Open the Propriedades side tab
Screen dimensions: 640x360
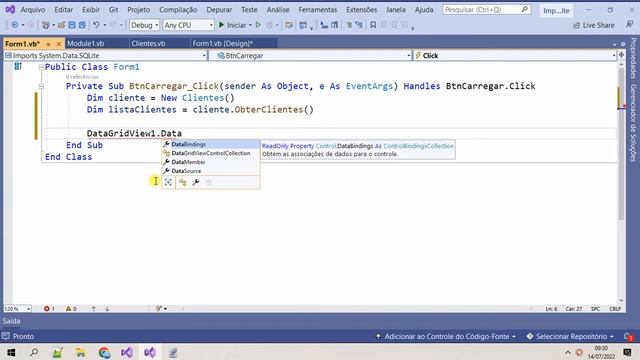[x=633, y=58]
